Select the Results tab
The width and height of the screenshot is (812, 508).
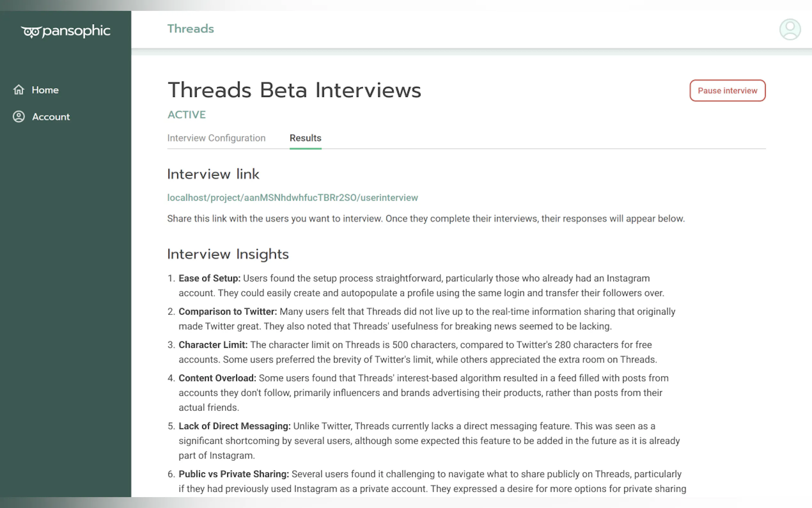[x=305, y=138]
